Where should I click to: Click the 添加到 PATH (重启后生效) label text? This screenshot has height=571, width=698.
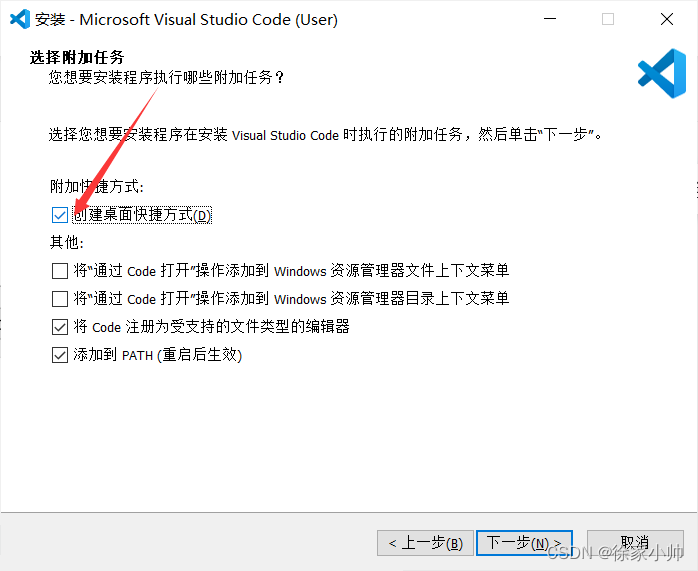[158, 355]
